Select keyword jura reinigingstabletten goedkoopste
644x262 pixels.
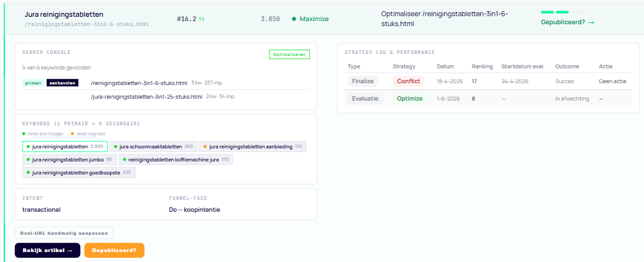click(x=79, y=173)
